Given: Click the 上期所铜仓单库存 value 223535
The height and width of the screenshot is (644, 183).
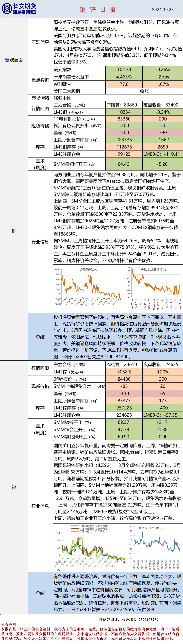Looking at the screenshot, I should (124, 140).
